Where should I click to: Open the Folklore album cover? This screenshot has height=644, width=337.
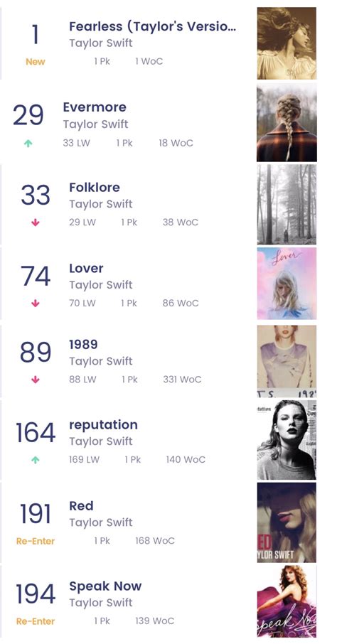(287, 204)
